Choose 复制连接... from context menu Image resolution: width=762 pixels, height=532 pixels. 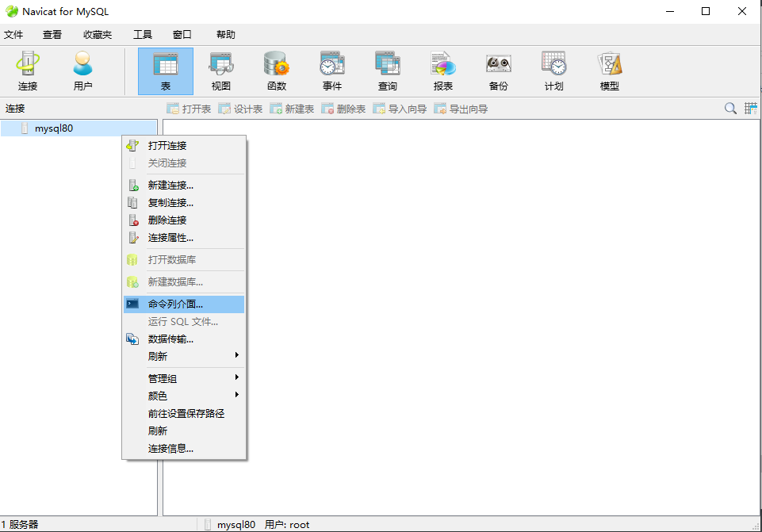click(x=184, y=203)
